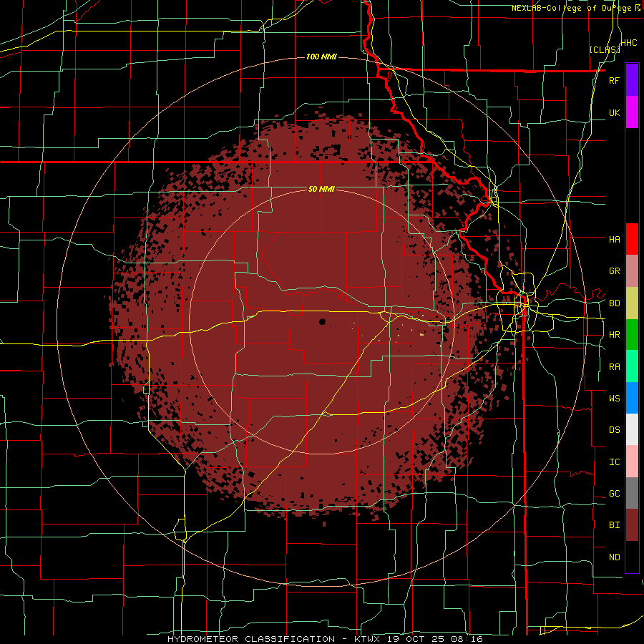Click the ND legend label
Screen dimensions: 644x644
614,557
